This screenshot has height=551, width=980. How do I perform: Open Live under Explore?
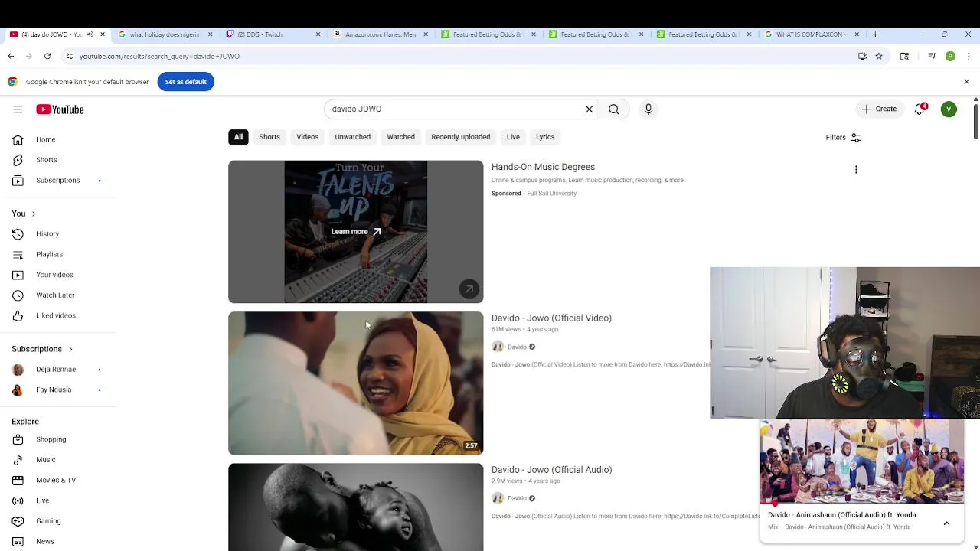click(42, 500)
